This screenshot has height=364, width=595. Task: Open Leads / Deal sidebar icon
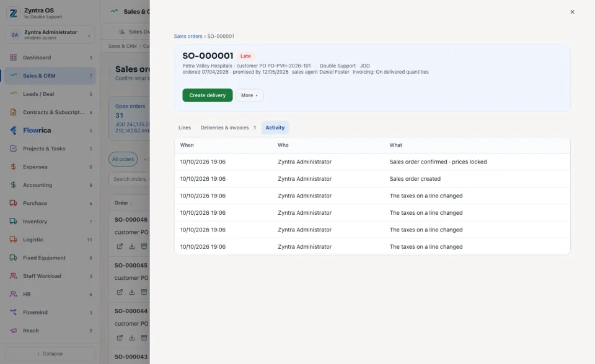(13, 93)
